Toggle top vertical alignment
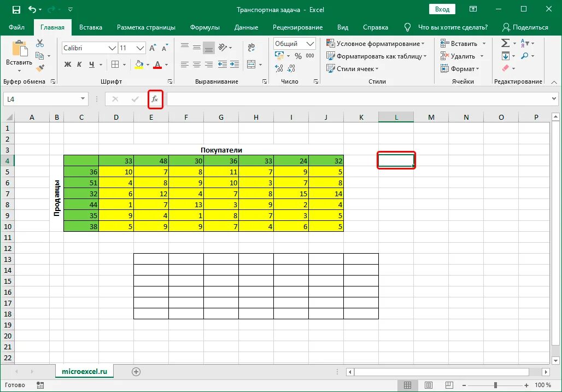The width and height of the screenshot is (562, 392). [185, 46]
